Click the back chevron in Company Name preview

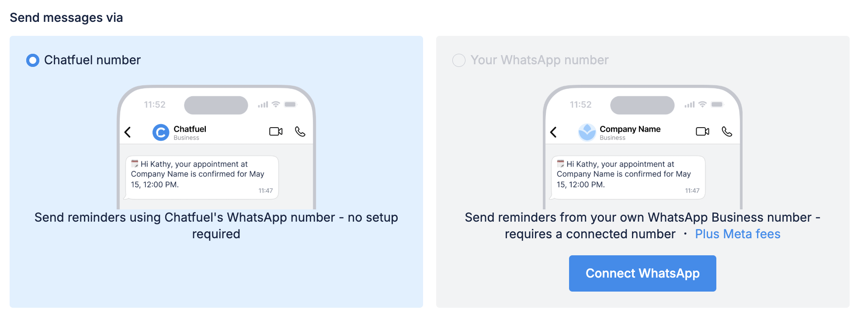pyautogui.click(x=553, y=132)
